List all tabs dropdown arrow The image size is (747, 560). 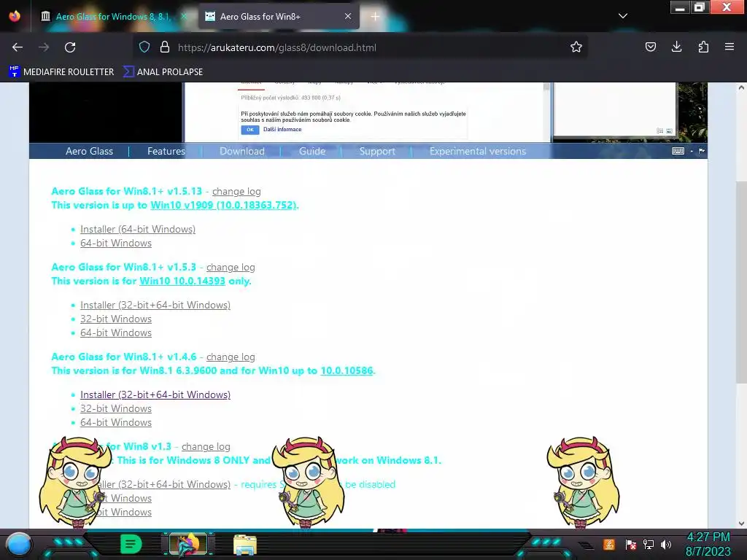623,16
